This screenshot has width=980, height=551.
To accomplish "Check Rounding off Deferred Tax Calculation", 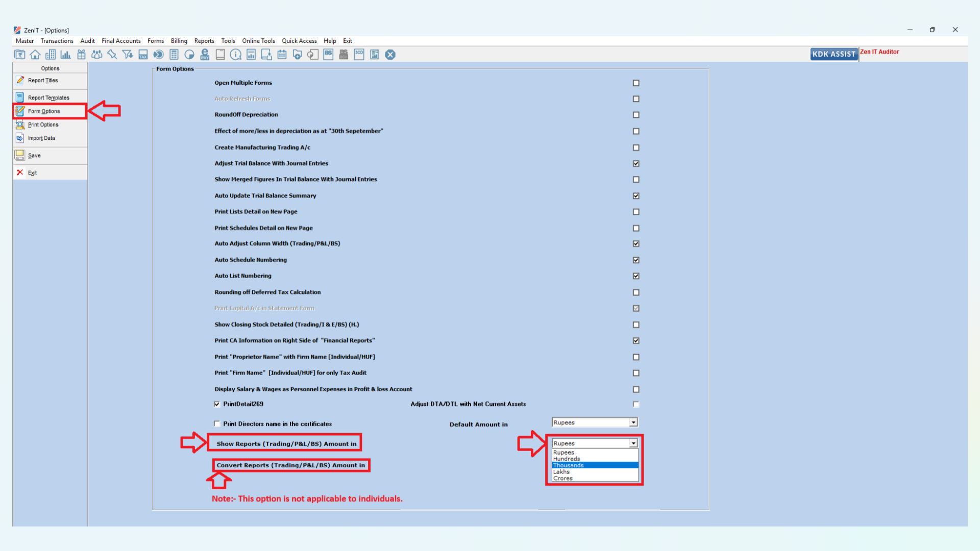I will pos(636,292).
